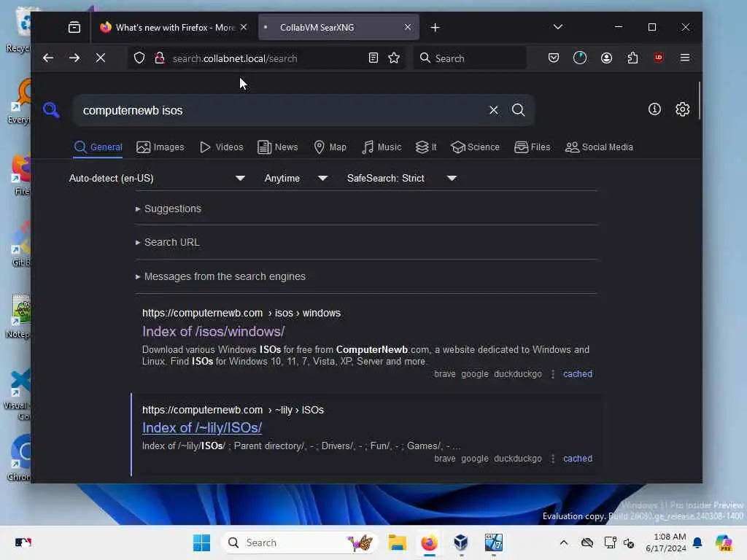Select the Music search category

382,147
